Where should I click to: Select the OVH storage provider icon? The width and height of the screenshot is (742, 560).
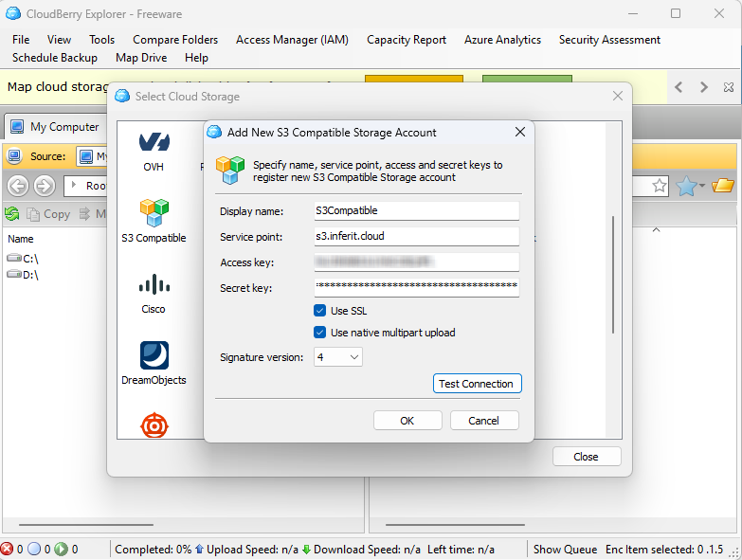pos(154,142)
